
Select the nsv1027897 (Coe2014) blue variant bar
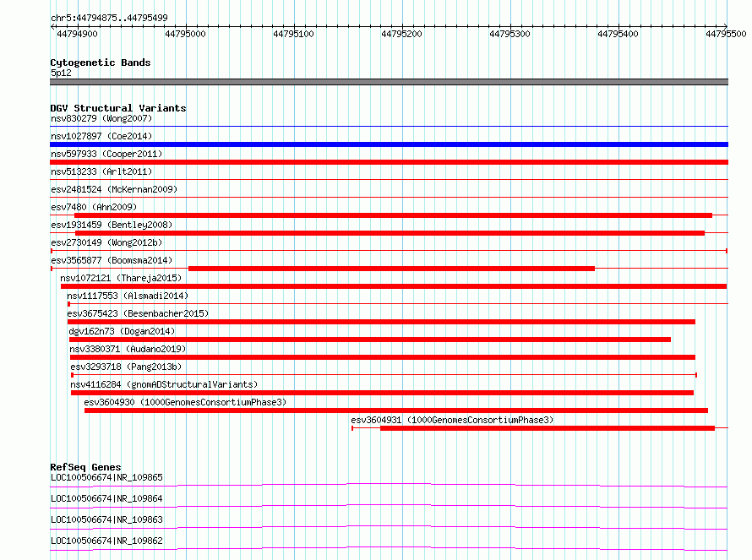point(389,144)
